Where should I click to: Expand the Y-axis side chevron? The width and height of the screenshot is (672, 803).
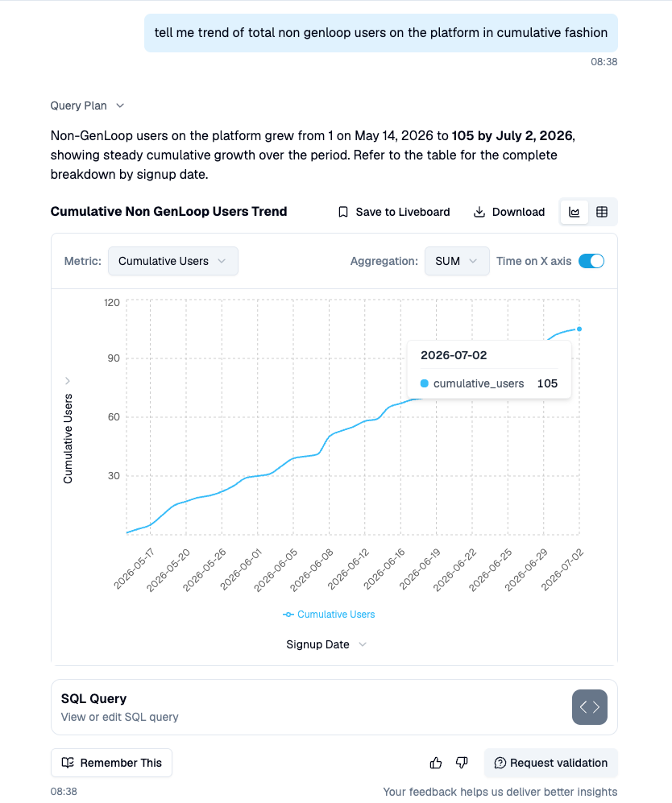pyautogui.click(x=68, y=381)
